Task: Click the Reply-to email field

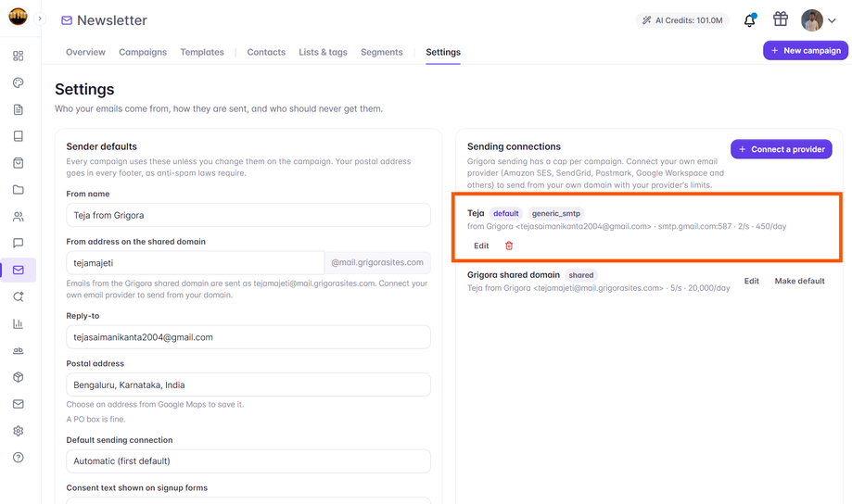Action: [248, 337]
